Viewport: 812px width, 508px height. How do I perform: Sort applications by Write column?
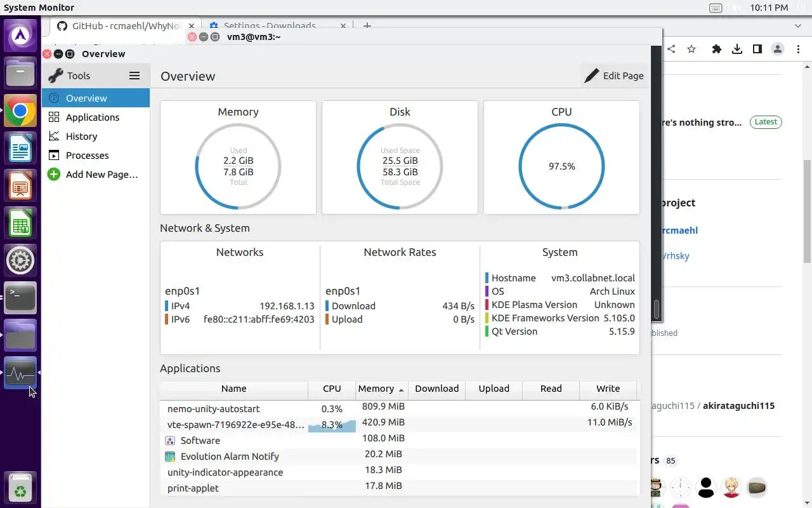click(x=608, y=389)
